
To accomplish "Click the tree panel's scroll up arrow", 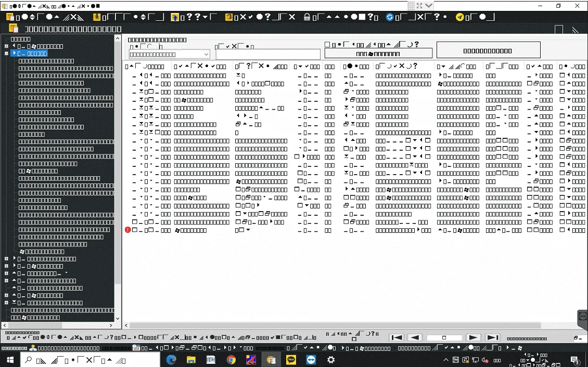I will pyautogui.click(x=118, y=38).
